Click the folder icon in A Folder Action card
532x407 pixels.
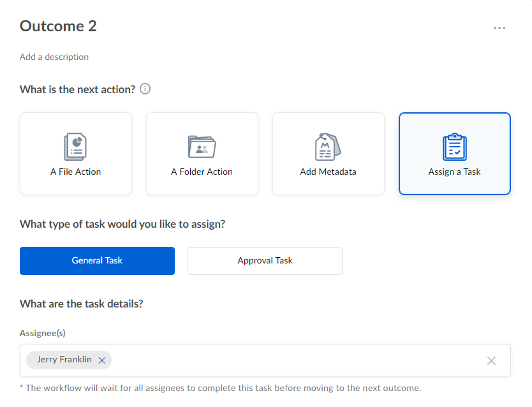click(202, 147)
